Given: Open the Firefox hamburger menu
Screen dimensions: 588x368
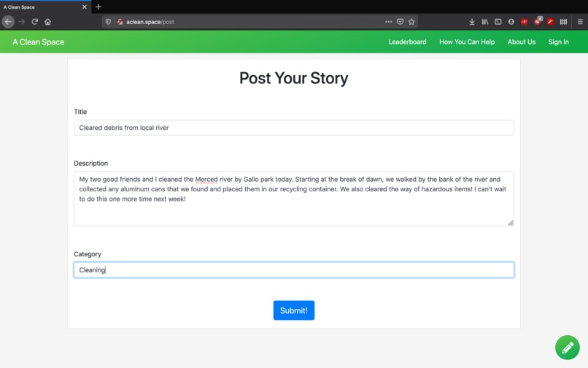Looking at the screenshot, I should (x=580, y=22).
